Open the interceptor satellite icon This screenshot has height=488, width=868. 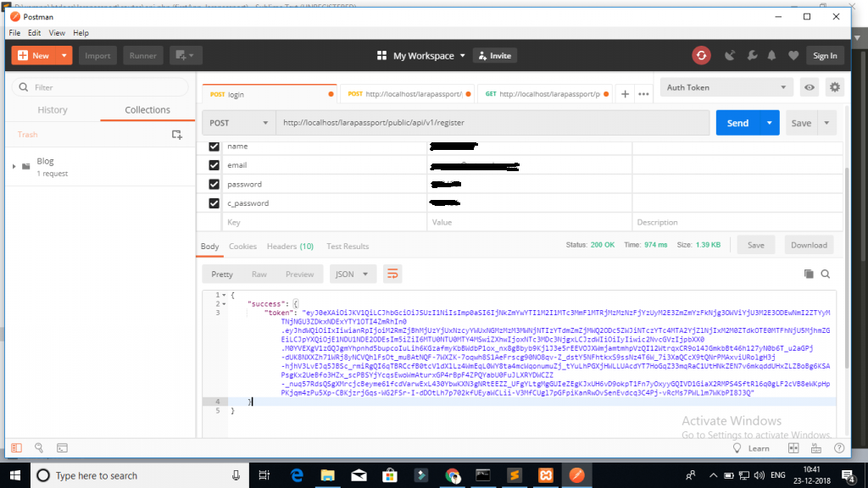click(730, 55)
